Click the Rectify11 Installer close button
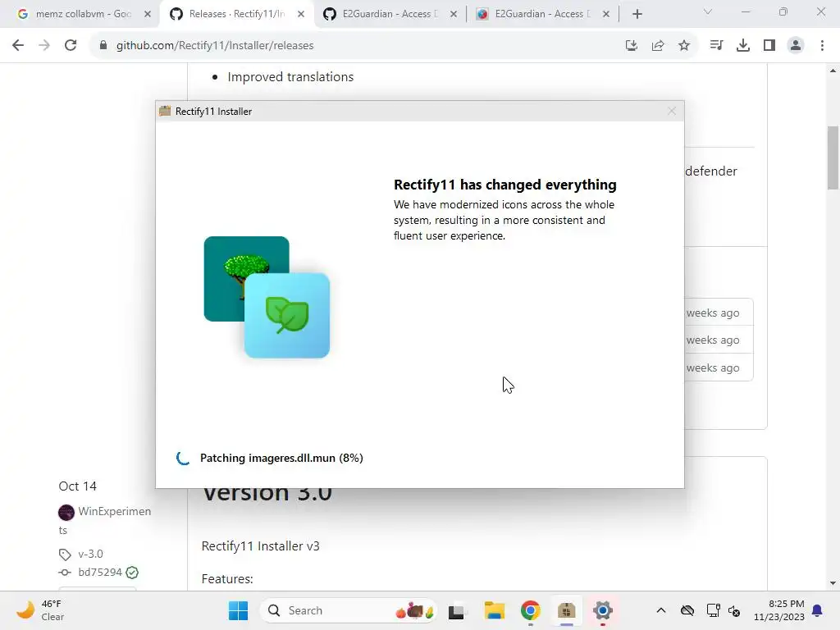This screenshot has height=630, width=840. [672, 111]
